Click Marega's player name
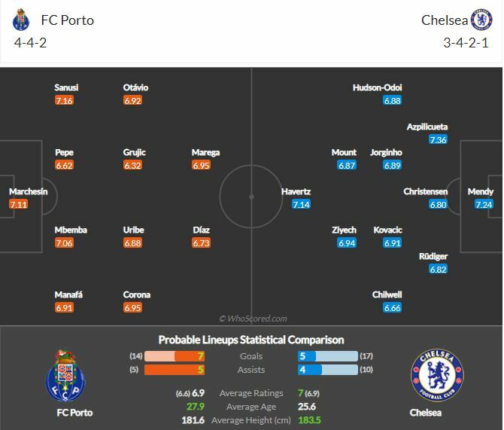Screen dimensions: 504x430 pos(205,152)
